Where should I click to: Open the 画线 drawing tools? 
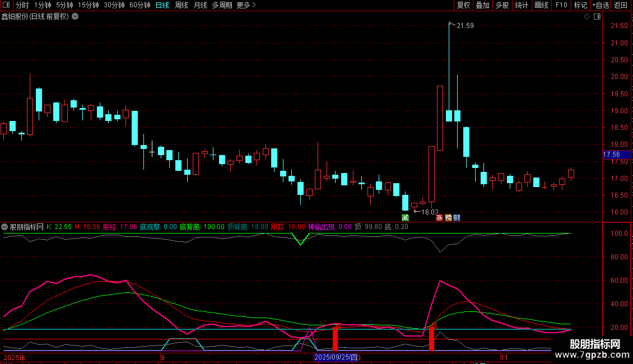pyautogui.click(x=541, y=5)
